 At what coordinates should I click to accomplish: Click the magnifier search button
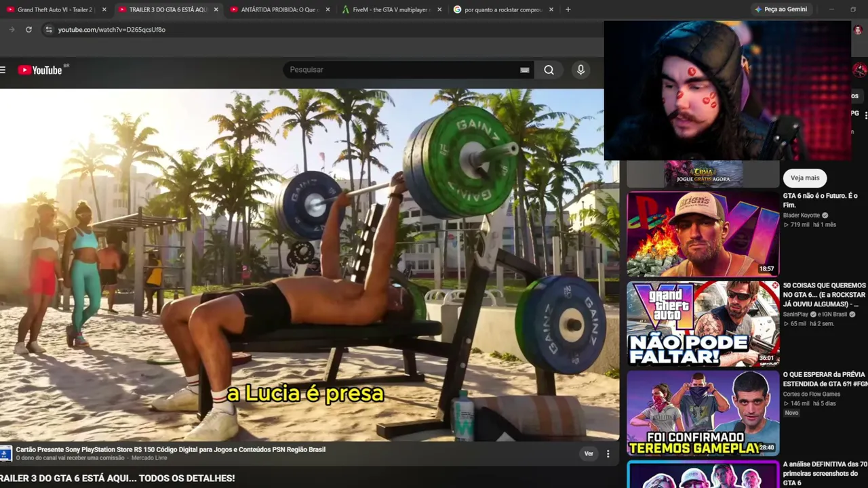tap(549, 70)
